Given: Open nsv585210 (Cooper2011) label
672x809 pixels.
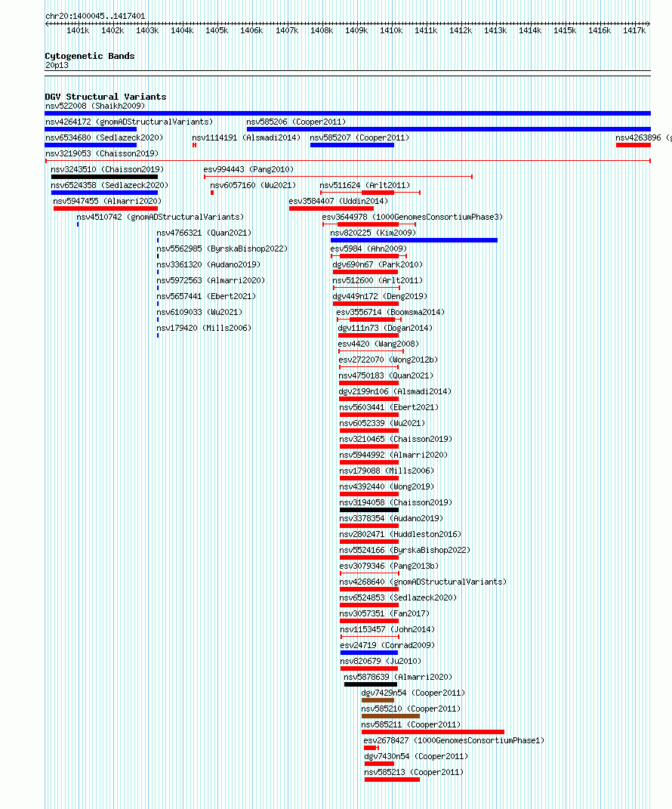Looking at the screenshot, I should coord(411,709).
